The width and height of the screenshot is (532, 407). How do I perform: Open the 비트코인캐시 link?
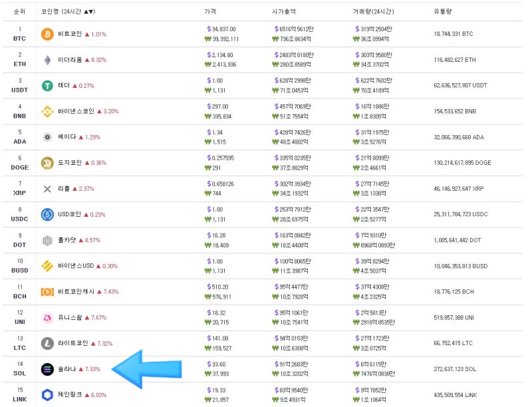(76, 292)
